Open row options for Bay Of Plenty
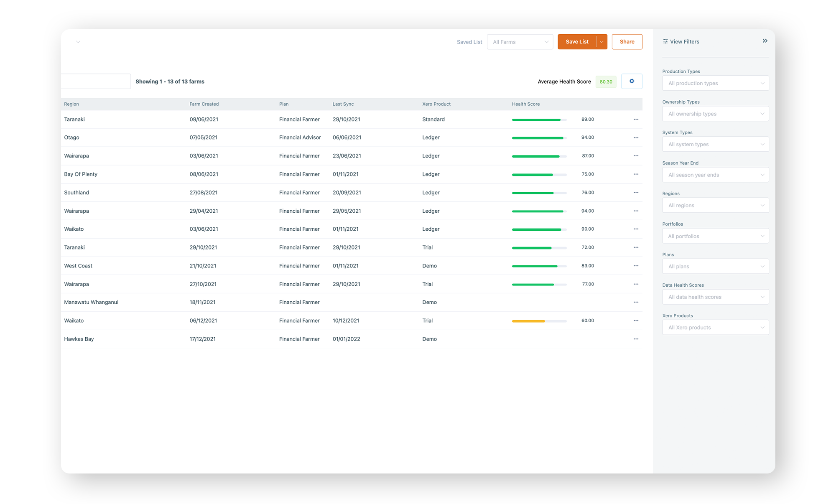Viewport: 836px width, 504px height. (636, 174)
